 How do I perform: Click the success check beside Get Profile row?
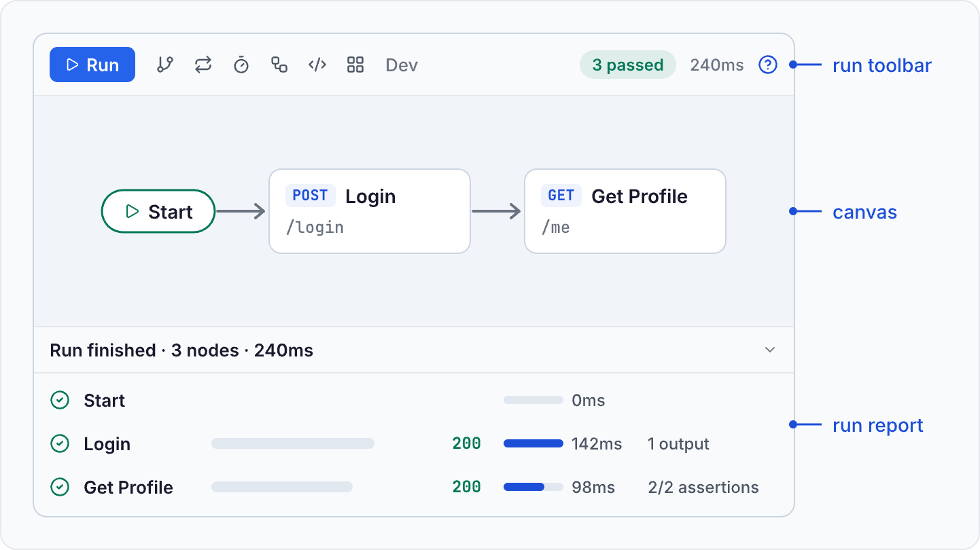(x=60, y=488)
